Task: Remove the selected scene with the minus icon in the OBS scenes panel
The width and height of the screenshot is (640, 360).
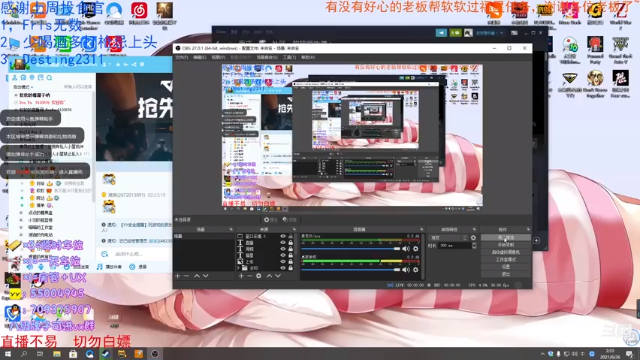Action: click(x=186, y=276)
